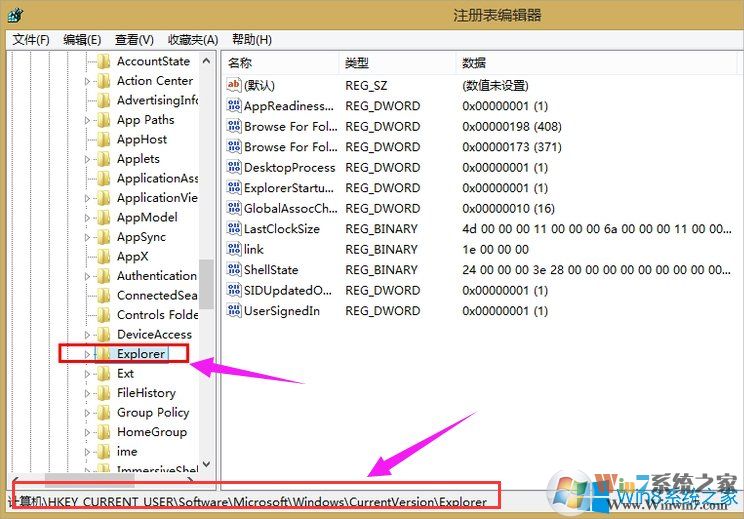744x519 pixels.
Task: Click the DeviceAccess folder icon
Action: (x=103, y=334)
